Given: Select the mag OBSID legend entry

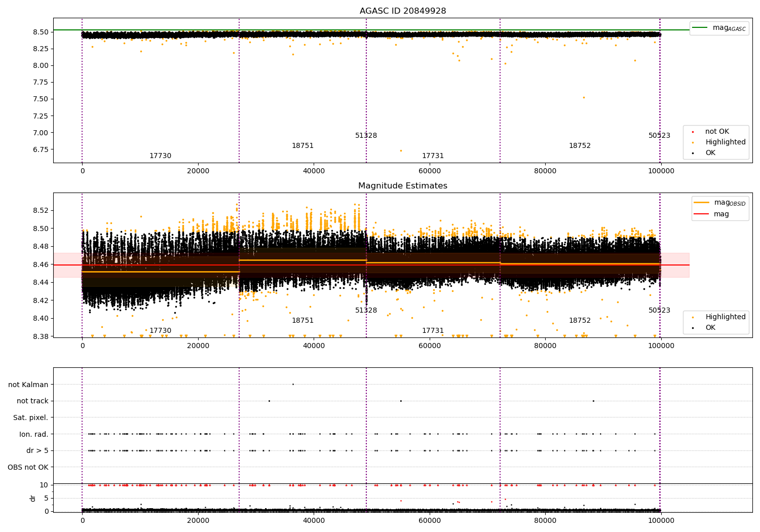Looking at the screenshot, I should click(720, 203).
